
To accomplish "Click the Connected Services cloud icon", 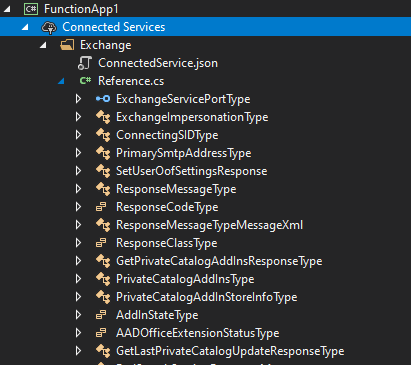I will pyautogui.click(x=49, y=27).
